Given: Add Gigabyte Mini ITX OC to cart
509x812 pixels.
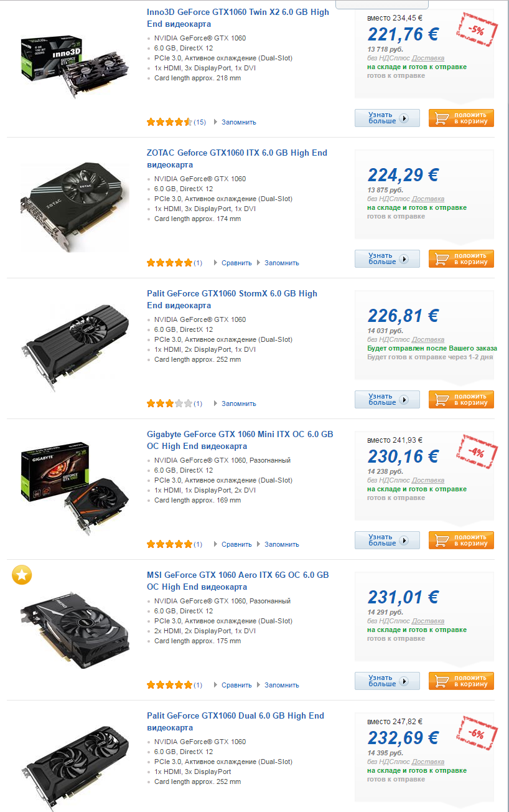Looking at the screenshot, I should tap(461, 541).
